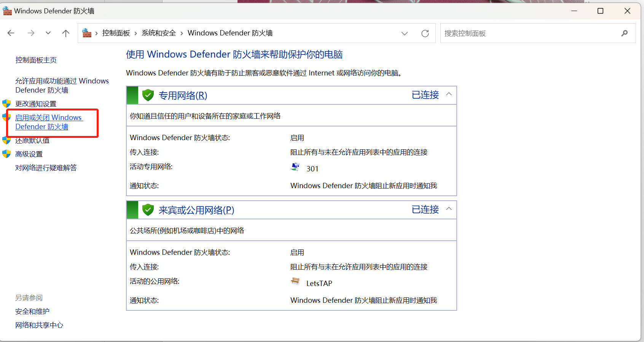Click the 301 network computer icon
Viewport: 644px width, 342px height.
click(295, 167)
